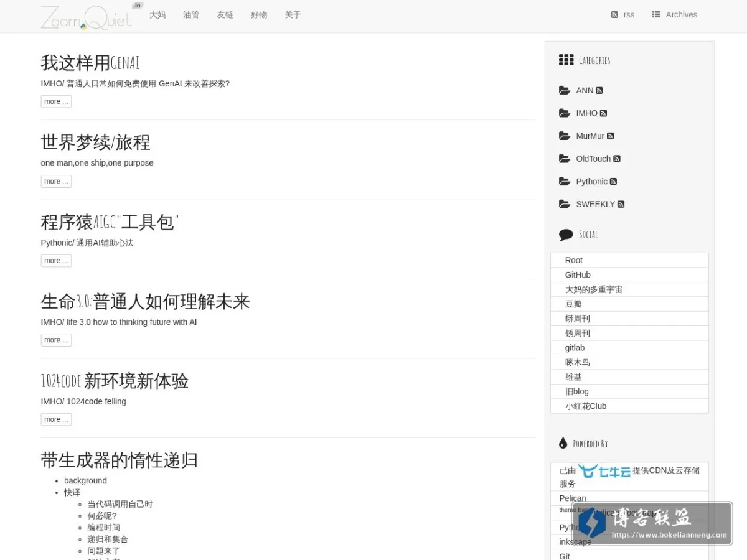This screenshot has height=560, width=747.
Task: Open the ANN category RSS feed icon
Action: [x=599, y=91]
